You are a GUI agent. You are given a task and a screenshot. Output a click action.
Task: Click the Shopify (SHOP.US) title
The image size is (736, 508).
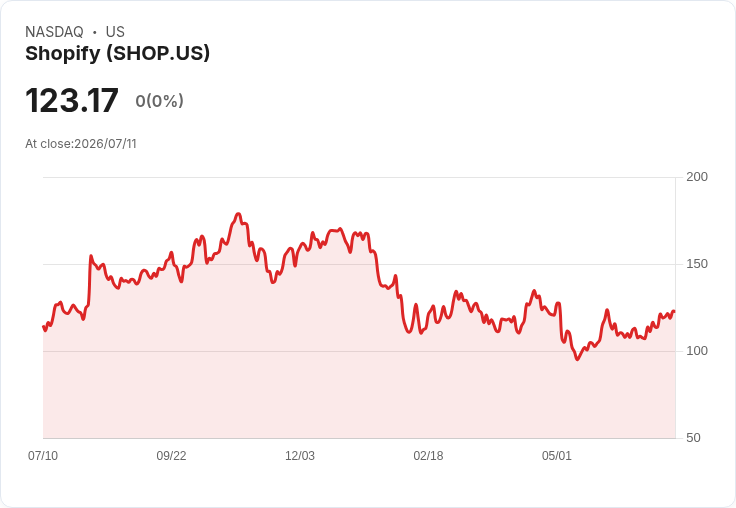(117, 54)
